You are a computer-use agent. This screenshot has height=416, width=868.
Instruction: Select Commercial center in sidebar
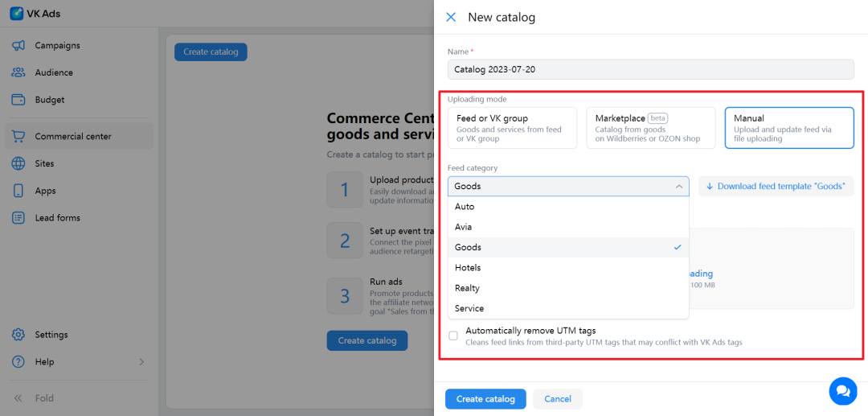click(79, 136)
